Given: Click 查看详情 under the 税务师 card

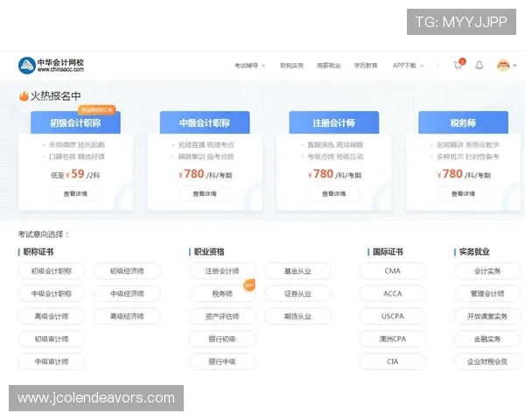Looking at the screenshot, I should (463, 194).
